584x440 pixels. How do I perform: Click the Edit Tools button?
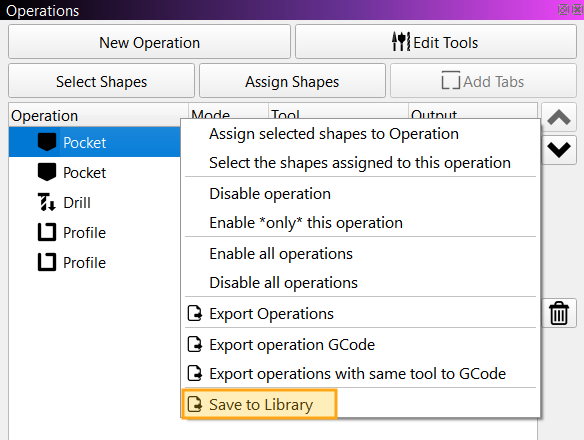point(436,42)
